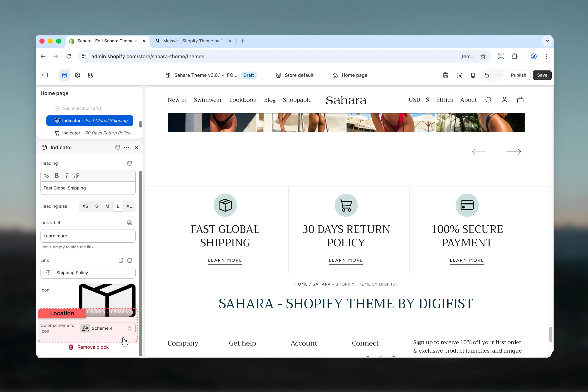The height and width of the screenshot is (392, 588).
Task: Open the account icon in the store header
Action: pos(504,100)
